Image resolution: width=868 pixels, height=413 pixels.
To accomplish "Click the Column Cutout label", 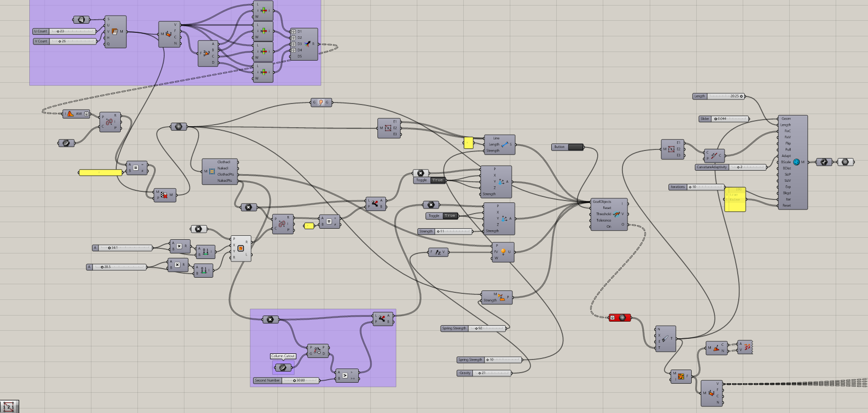I will 283,356.
